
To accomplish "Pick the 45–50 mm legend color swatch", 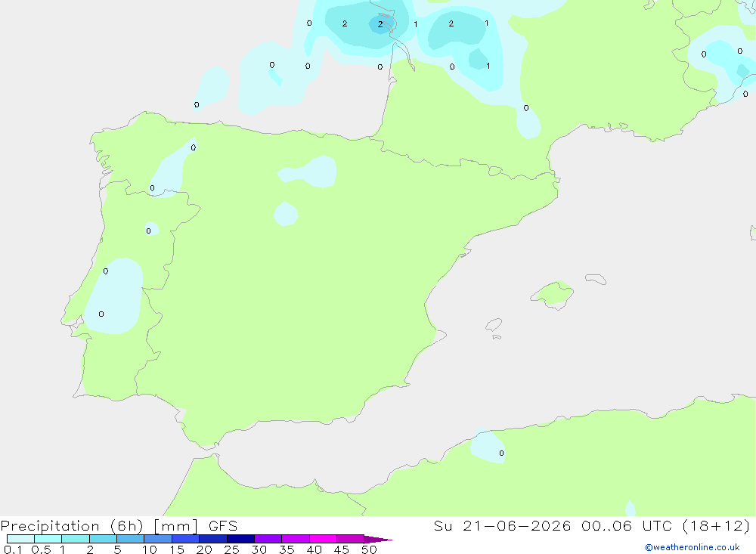I will pos(351,539).
